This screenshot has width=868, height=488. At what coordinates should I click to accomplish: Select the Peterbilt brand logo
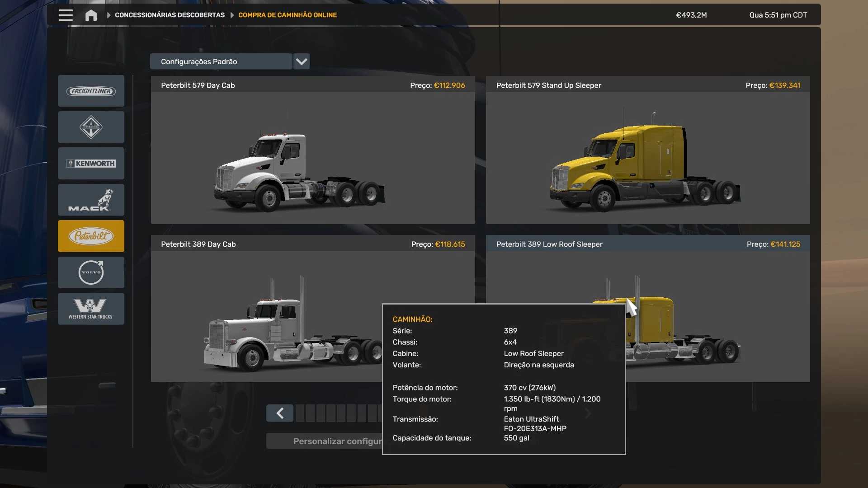[x=91, y=236]
